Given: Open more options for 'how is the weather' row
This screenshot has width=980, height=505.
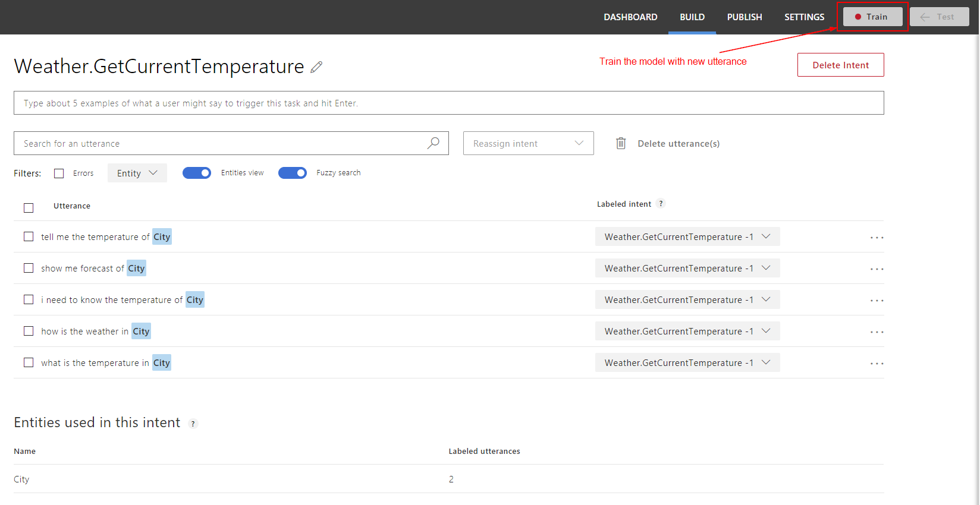Looking at the screenshot, I should point(877,332).
